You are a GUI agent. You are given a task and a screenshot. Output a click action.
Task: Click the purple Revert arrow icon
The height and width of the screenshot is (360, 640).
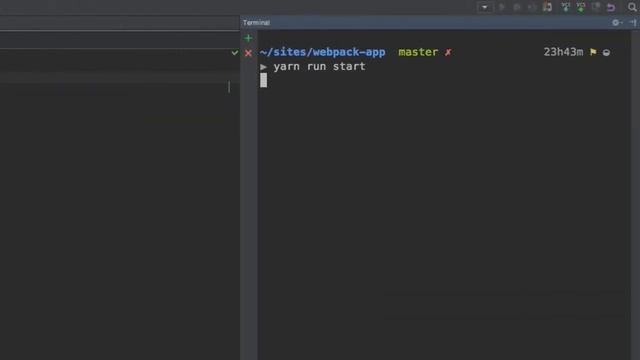611,7
